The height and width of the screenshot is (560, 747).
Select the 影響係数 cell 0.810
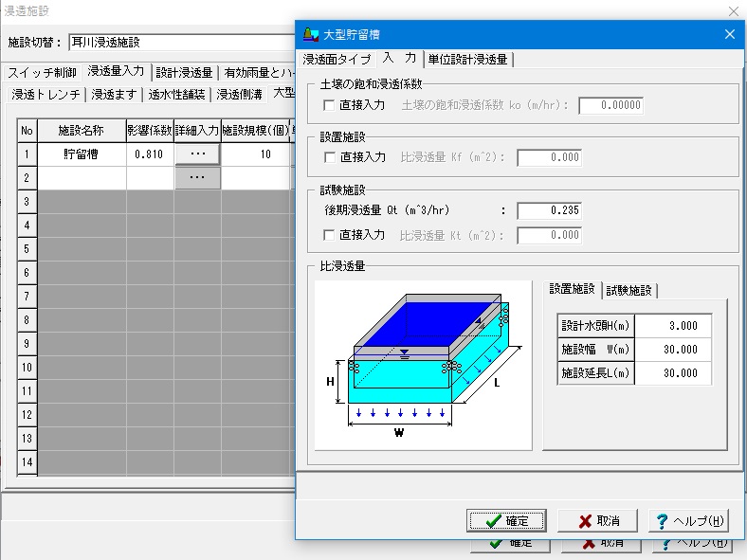pos(150,154)
